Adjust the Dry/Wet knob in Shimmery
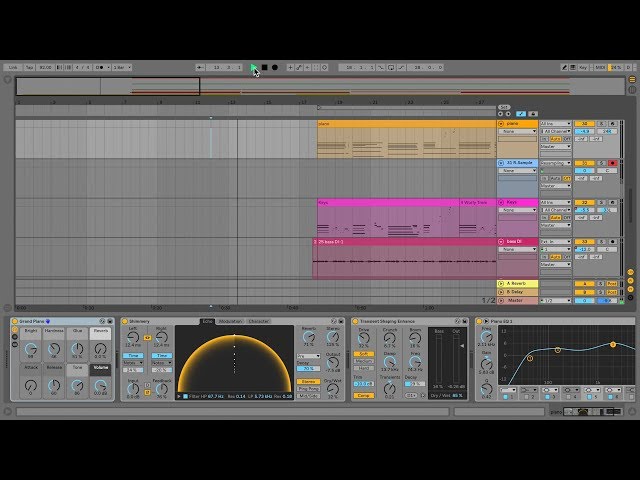 pos(333,389)
